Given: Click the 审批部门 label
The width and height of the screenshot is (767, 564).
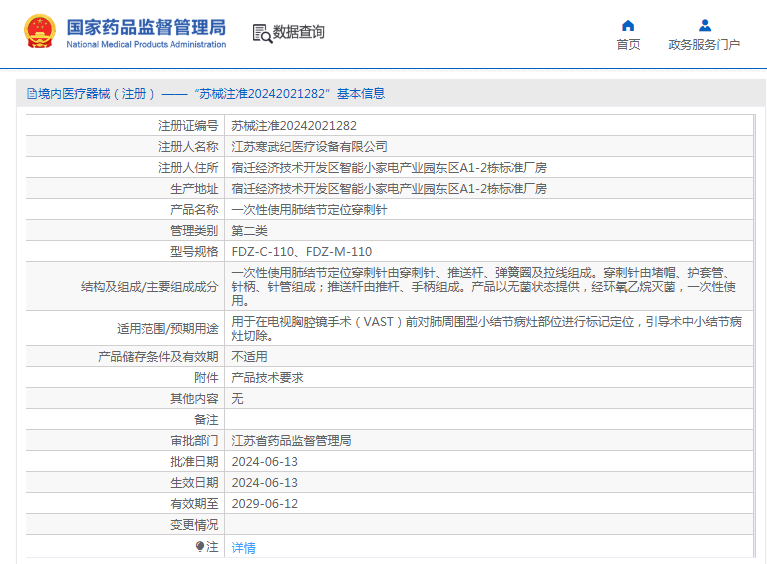Looking at the screenshot, I should tap(194, 441).
